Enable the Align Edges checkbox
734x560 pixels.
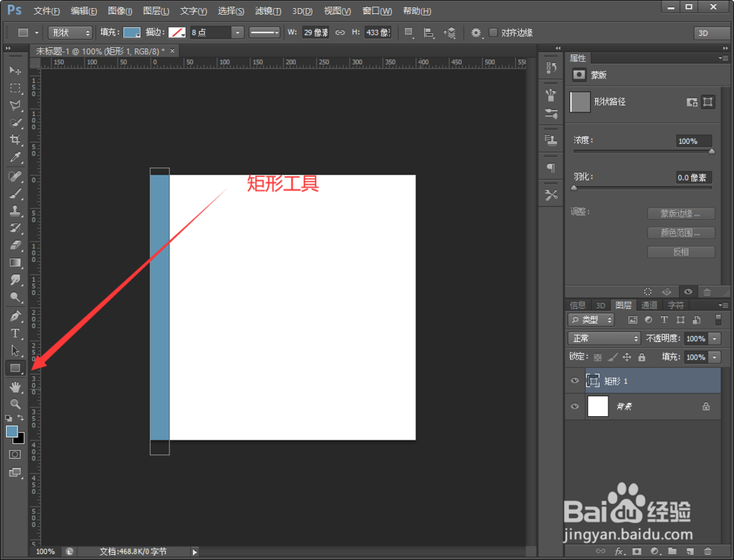coord(493,32)
